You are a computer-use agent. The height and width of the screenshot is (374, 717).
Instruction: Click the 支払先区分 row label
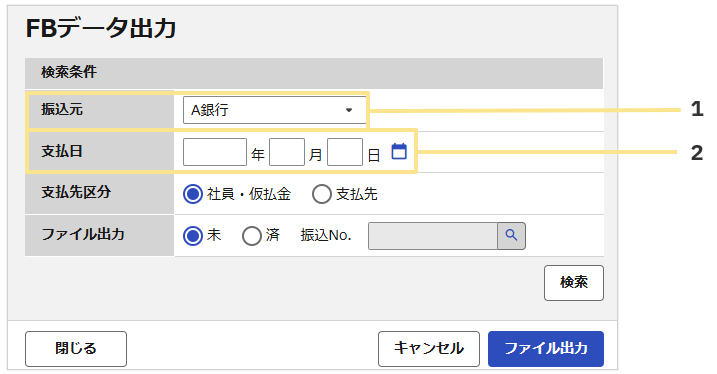tap(76, 192)
